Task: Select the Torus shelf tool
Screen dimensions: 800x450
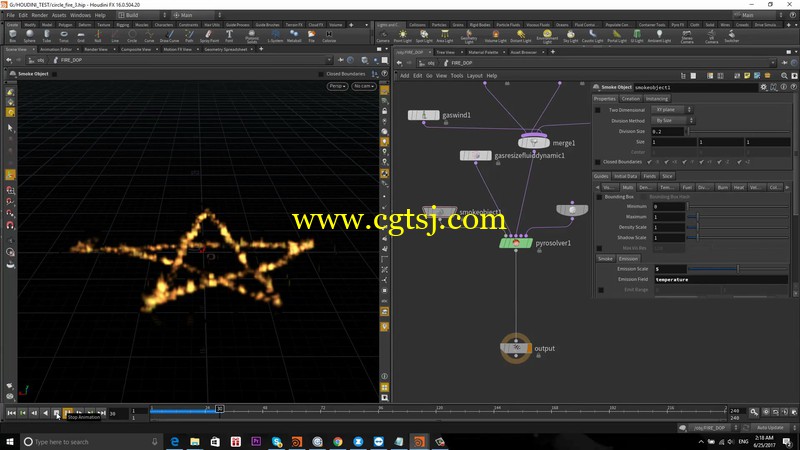Action: coord(64,36)
